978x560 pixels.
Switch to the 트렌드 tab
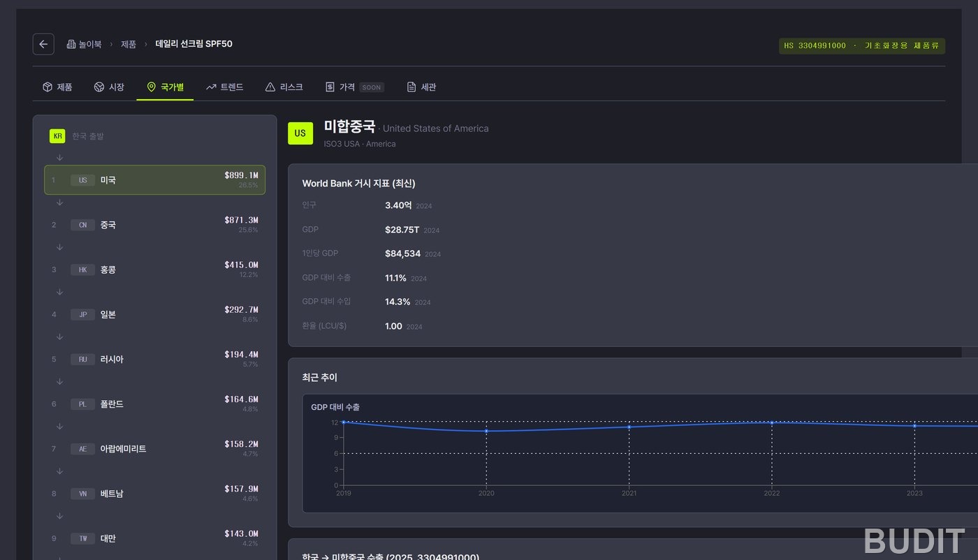pyautogui.click(x=224, y=87)
